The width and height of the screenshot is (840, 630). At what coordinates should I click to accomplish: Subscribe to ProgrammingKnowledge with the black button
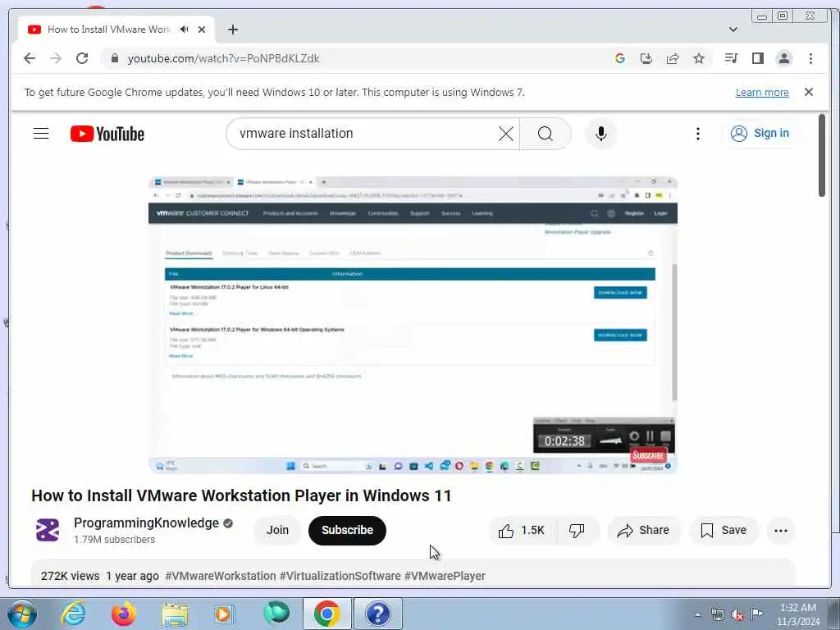tap(347, 531)
